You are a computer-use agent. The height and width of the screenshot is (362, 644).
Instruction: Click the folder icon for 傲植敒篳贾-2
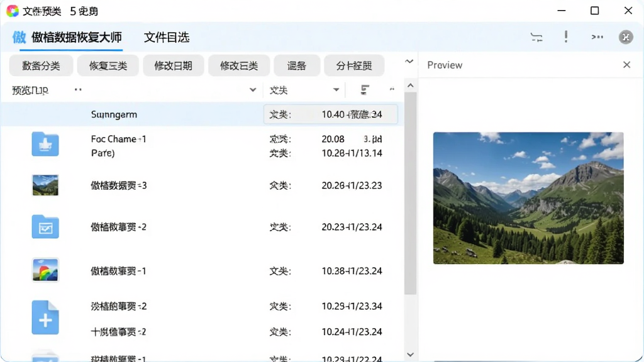coord(45,226)
